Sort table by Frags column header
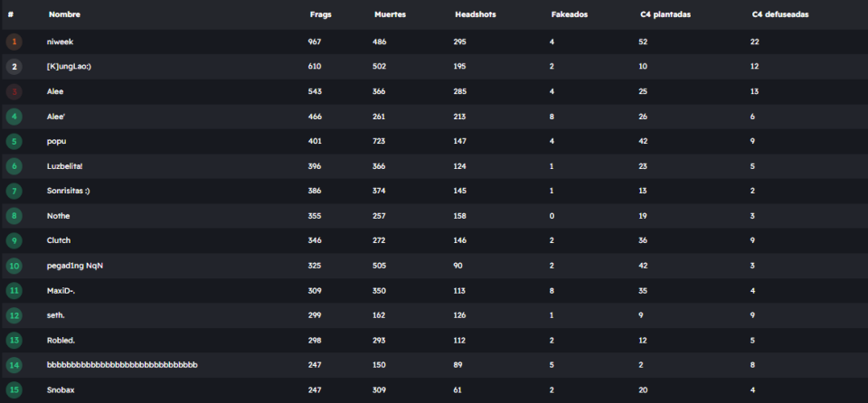This screenshot has width=868, height=403. 320,15
